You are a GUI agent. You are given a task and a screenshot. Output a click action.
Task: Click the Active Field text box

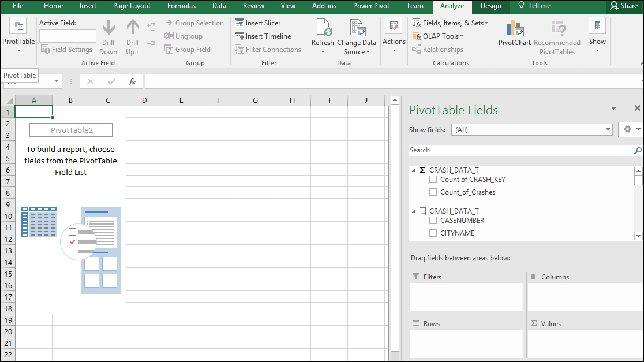(68, 36)
